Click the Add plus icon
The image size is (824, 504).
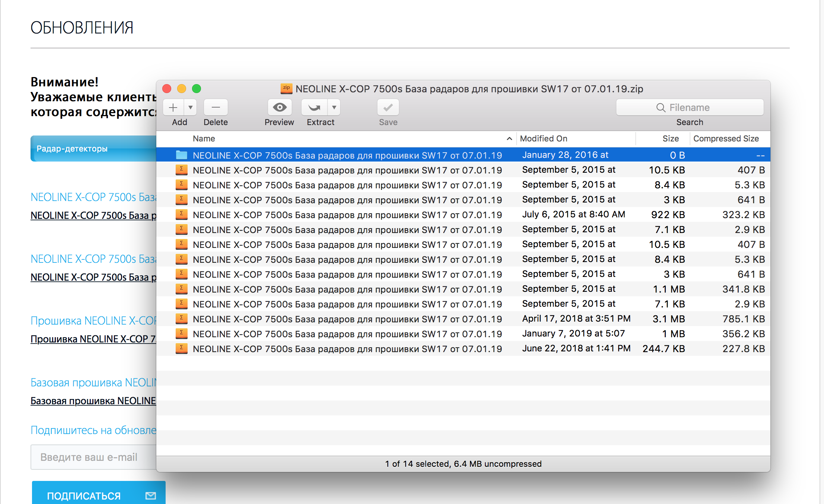[x=173, y=108]
